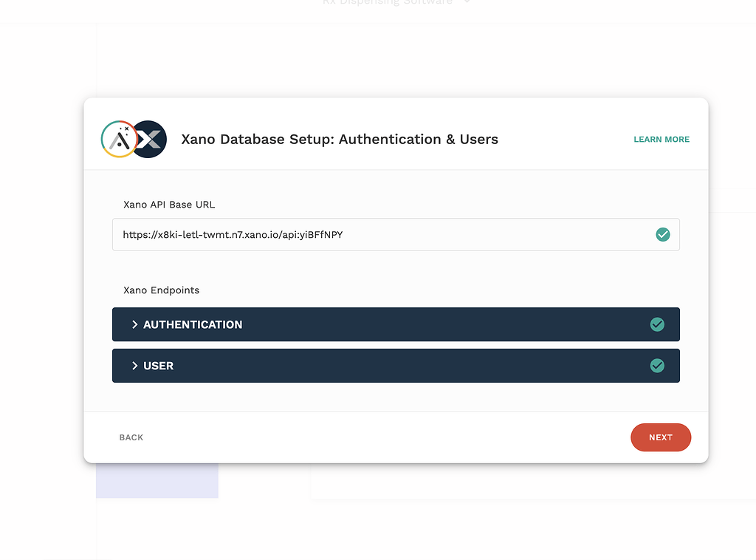Click the dropdown arrow next to RX Dispensing Software
This screenshot has width=756, height=560.
coord(467,2)
